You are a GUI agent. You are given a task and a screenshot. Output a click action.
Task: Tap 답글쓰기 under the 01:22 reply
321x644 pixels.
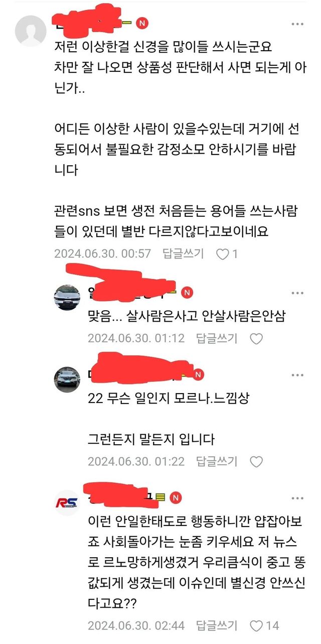(x=217, y=461)
